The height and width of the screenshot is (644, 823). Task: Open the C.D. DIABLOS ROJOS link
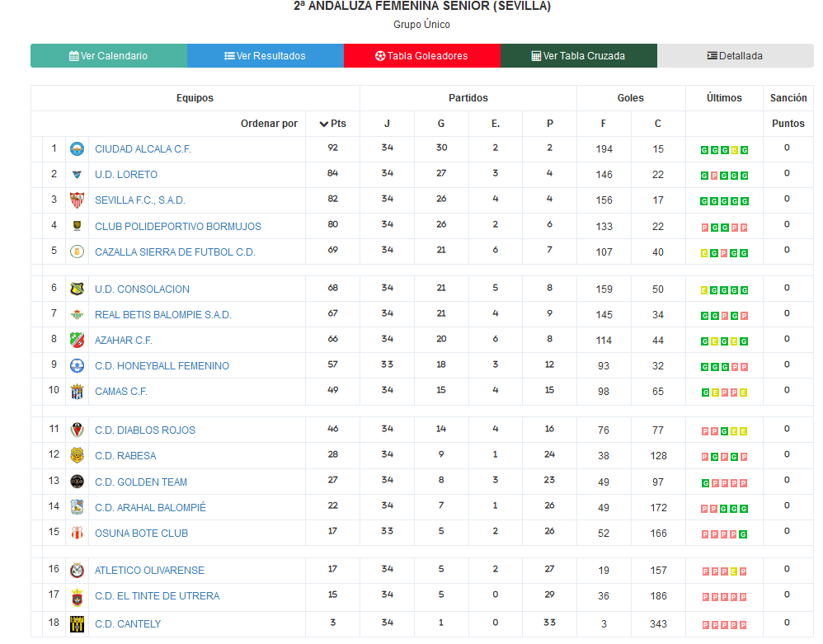(145, 430)
